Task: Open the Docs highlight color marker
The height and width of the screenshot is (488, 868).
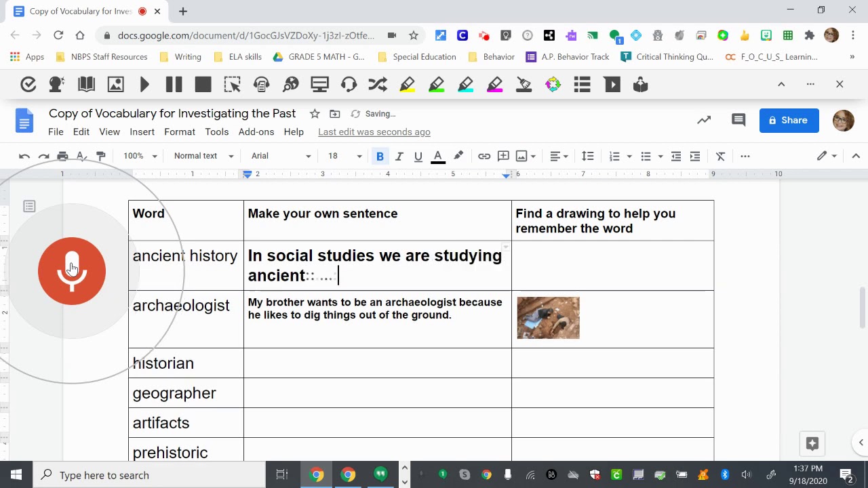Action: (458, 156)
